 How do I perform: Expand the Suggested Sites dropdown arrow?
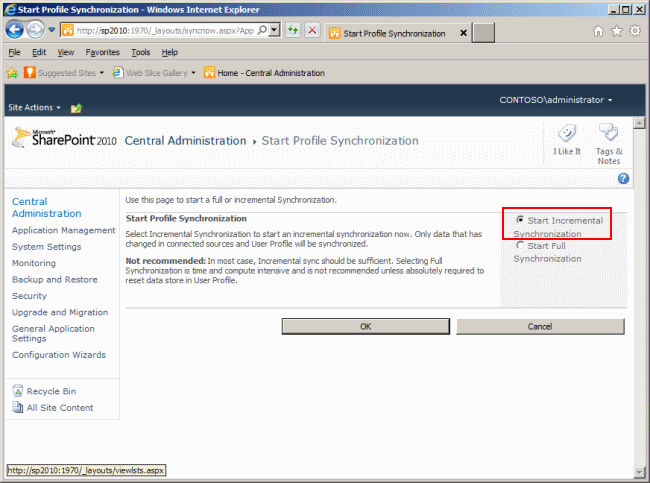tap(102, 73)
